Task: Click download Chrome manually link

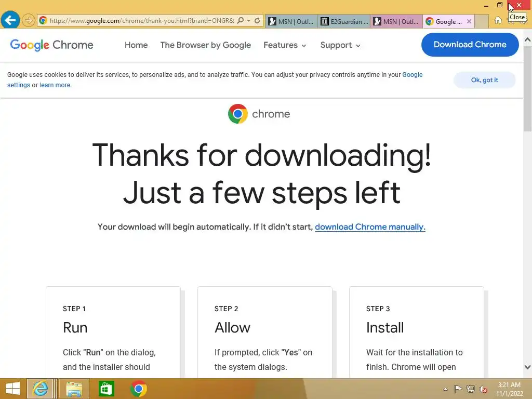Action: (x=370, y=227)
